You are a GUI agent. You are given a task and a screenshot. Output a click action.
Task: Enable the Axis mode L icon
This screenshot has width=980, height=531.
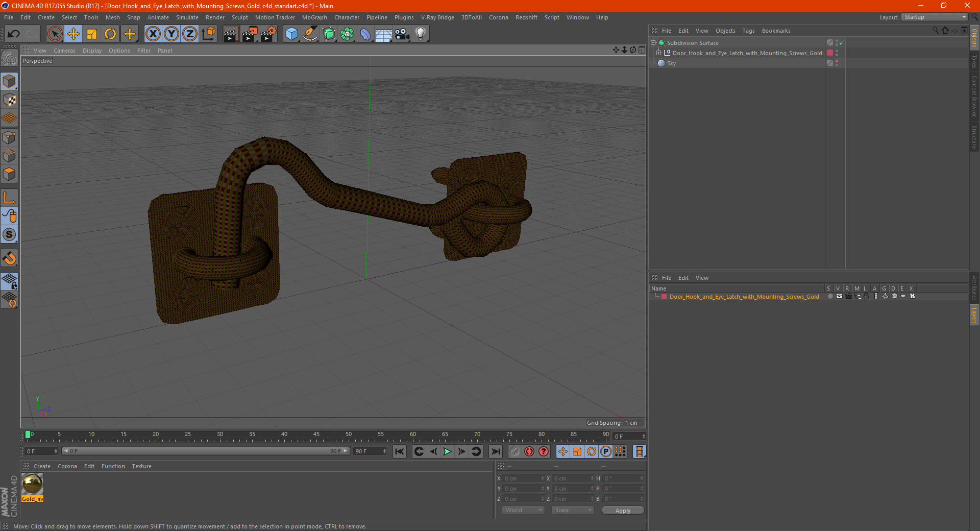coord(10,198)
